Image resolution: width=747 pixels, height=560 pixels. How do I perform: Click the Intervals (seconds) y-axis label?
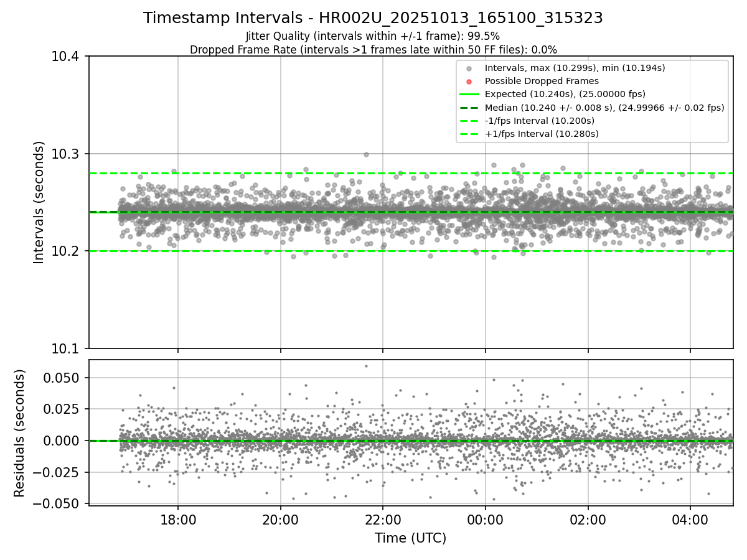tap(39, 202)
